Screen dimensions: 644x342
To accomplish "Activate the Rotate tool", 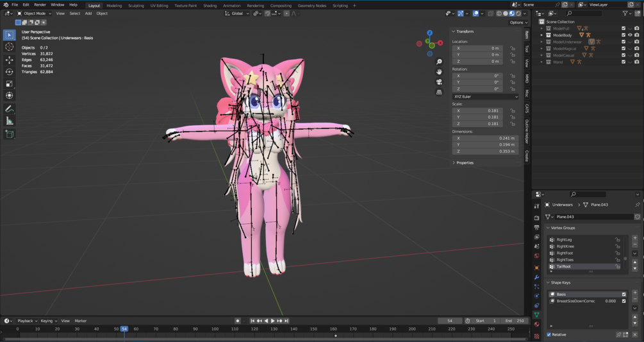I will [x=9, y=72].
